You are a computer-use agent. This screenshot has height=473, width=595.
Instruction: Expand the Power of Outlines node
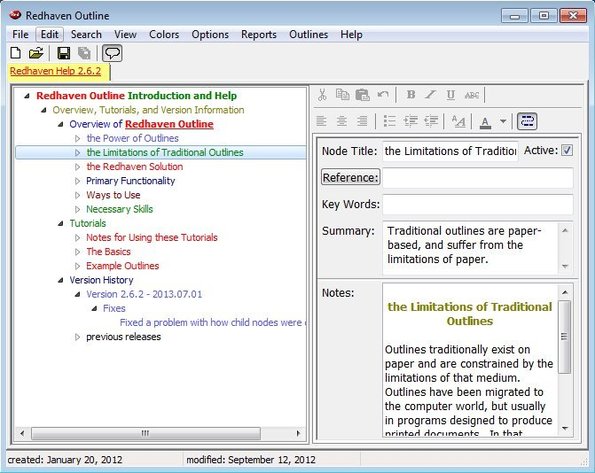[x=77, y=139]
